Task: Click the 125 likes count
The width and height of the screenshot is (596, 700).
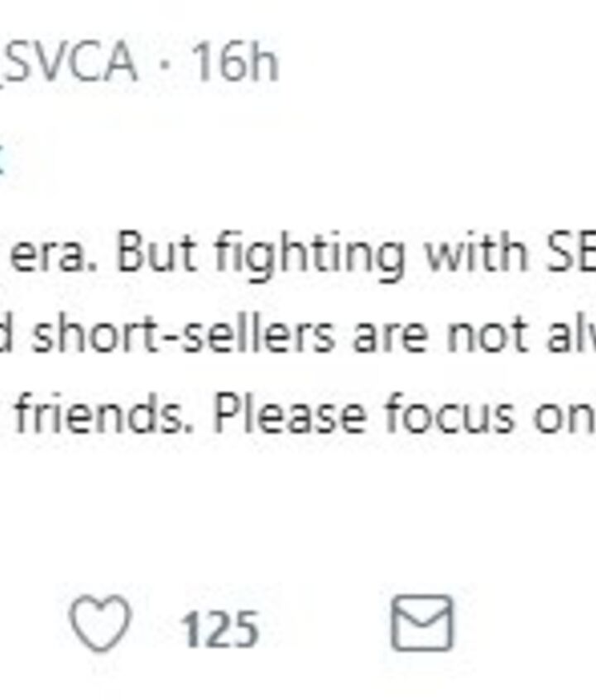Action: [x=220, y=629]
